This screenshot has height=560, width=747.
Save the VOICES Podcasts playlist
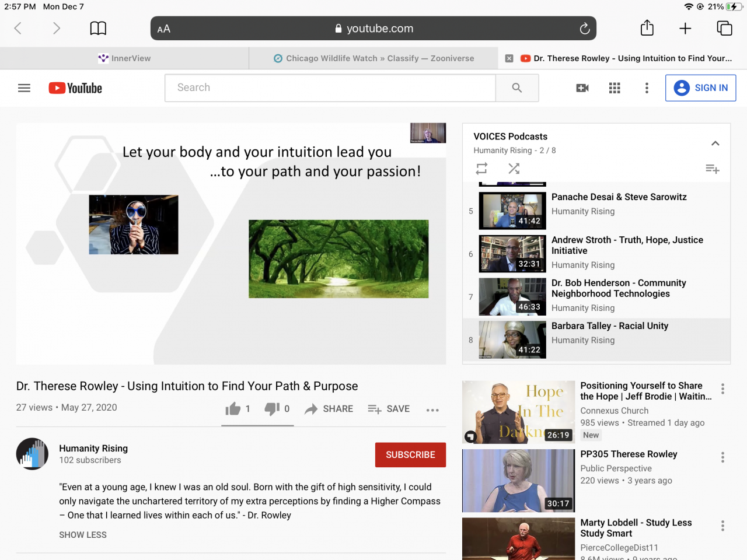tap(712, 169)
